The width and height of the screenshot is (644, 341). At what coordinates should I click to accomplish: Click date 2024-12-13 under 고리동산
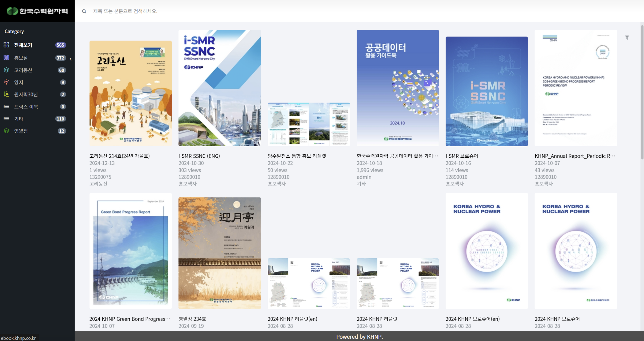102,163
